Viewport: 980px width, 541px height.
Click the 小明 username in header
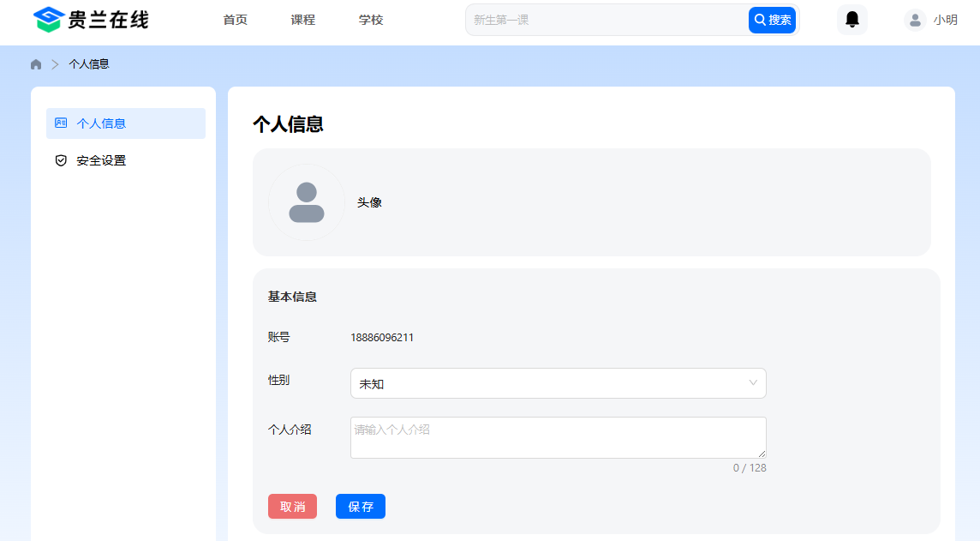coord(946,20)
